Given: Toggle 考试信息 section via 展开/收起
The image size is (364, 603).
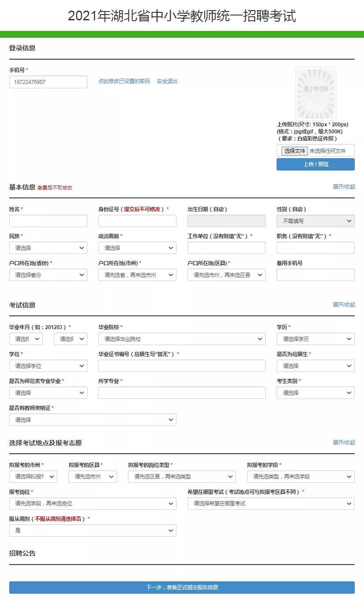Looking at the screenshot, I should coord(344,305).
